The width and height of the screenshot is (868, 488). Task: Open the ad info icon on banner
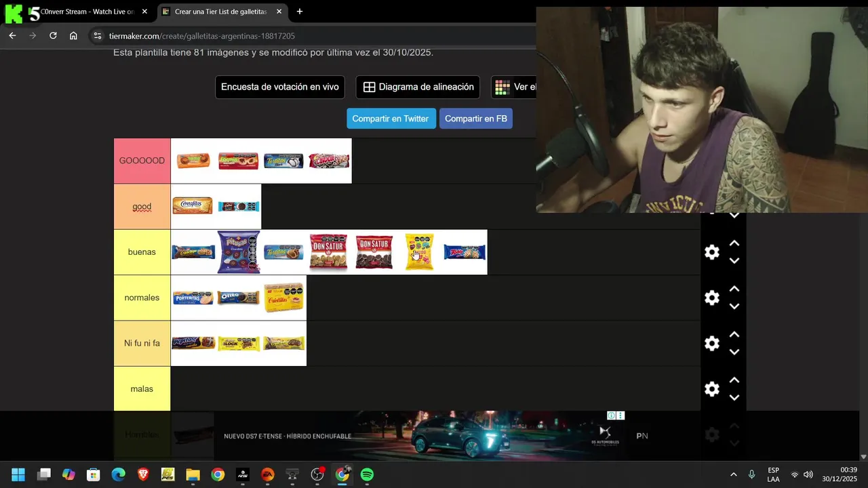[x=611, y=415]
